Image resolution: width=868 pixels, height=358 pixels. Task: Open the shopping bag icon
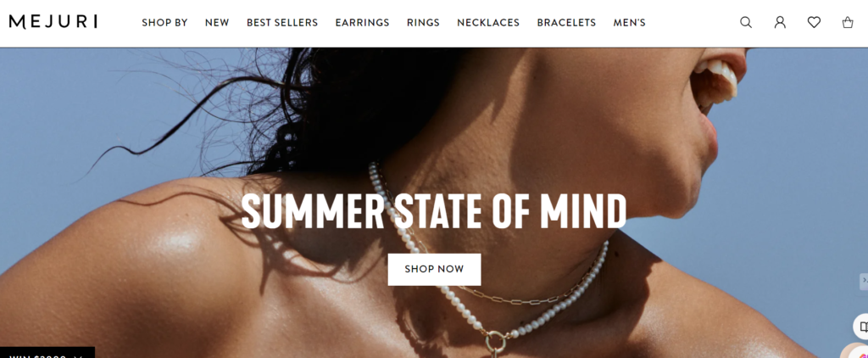pos(848,23)
